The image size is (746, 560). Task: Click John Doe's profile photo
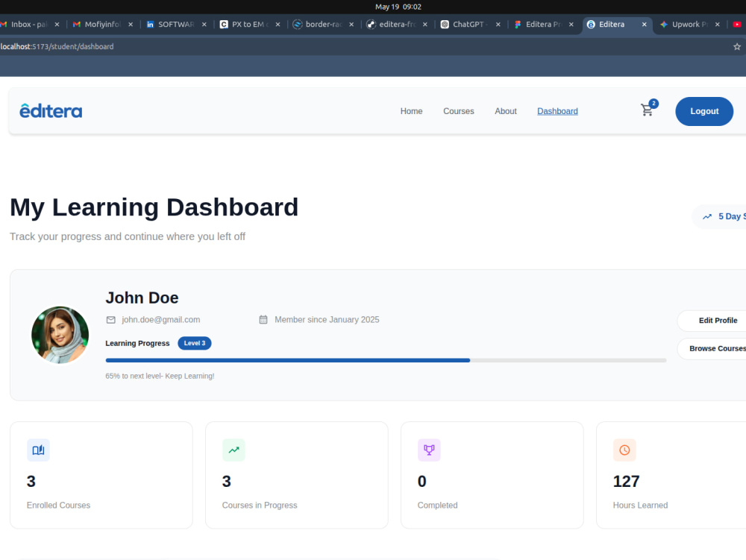click(60, 335)
